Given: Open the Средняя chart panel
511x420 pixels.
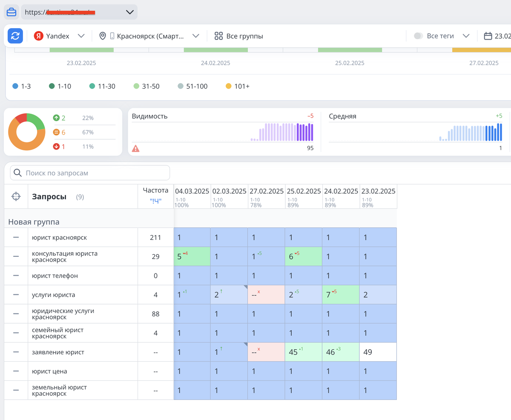Looking at the screenshot, I should point(416,132).
